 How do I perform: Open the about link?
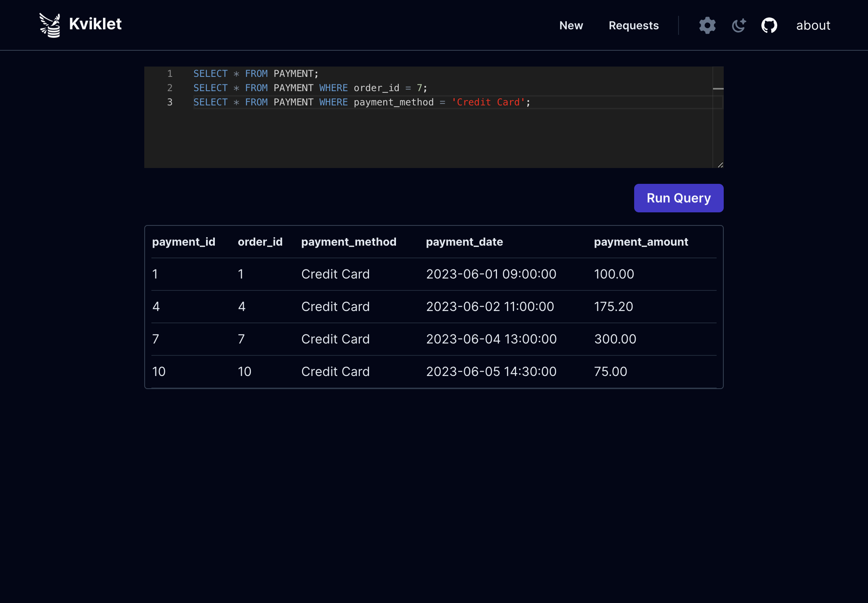point(813,25)
